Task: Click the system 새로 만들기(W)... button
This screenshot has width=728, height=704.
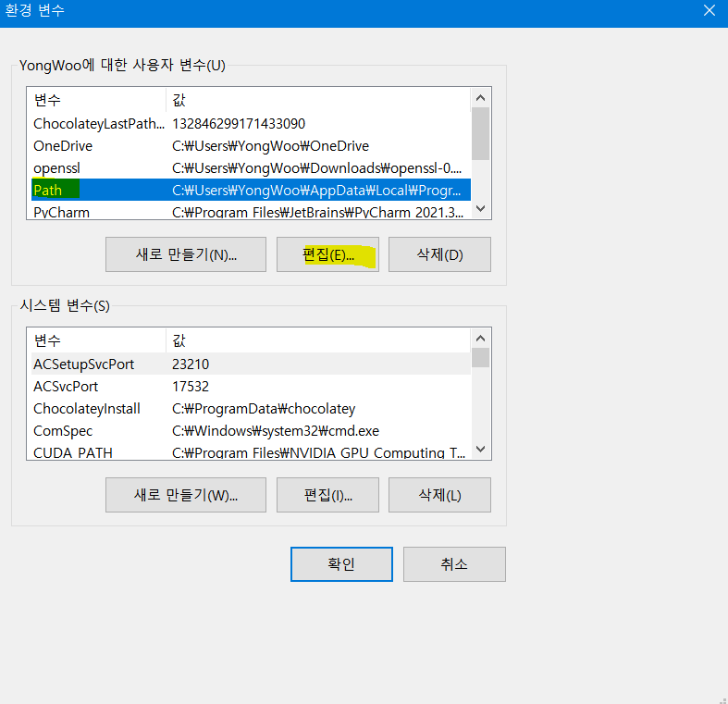Action: 186,495
